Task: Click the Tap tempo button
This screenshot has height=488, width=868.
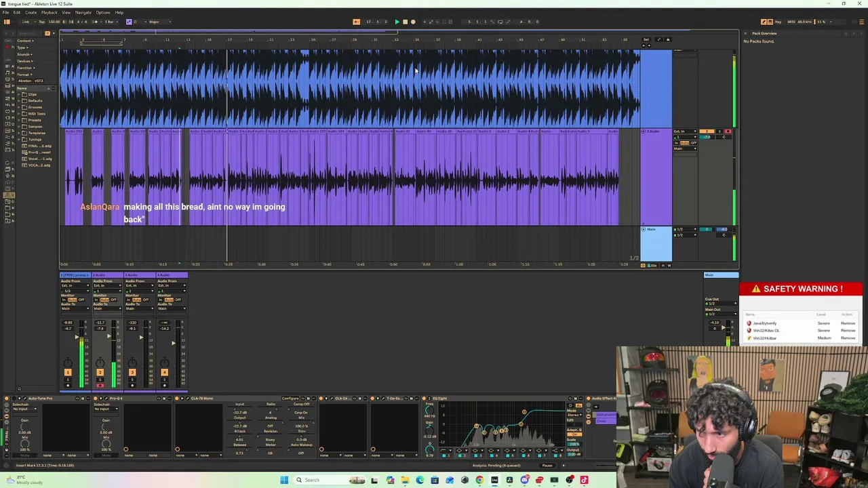Action: click(42, 22)
